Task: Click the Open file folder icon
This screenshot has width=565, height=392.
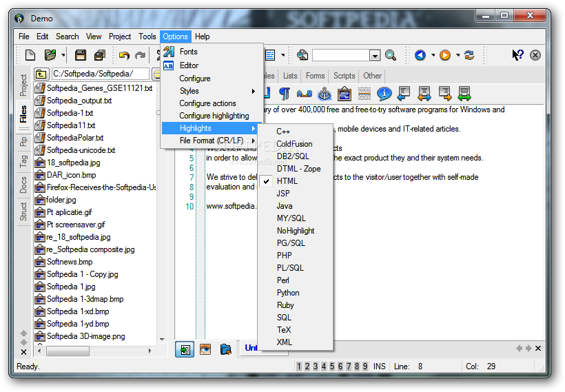Action: [50, 55]
